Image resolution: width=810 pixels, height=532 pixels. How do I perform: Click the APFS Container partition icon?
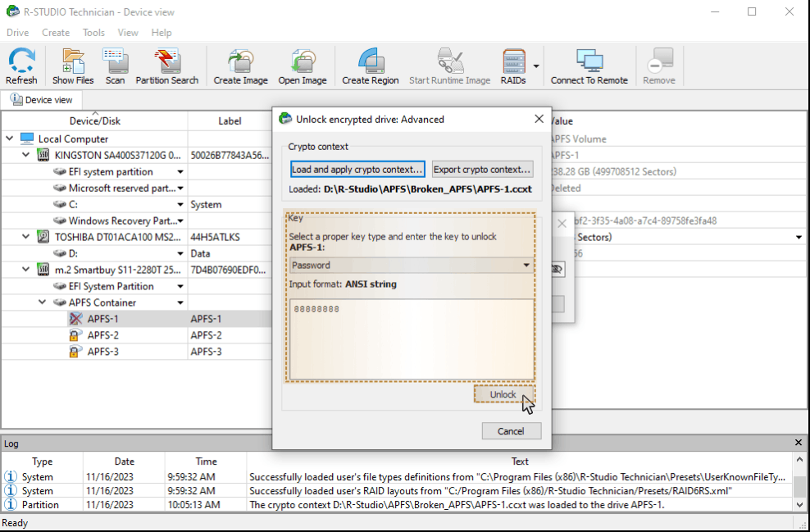pos(60,302)
